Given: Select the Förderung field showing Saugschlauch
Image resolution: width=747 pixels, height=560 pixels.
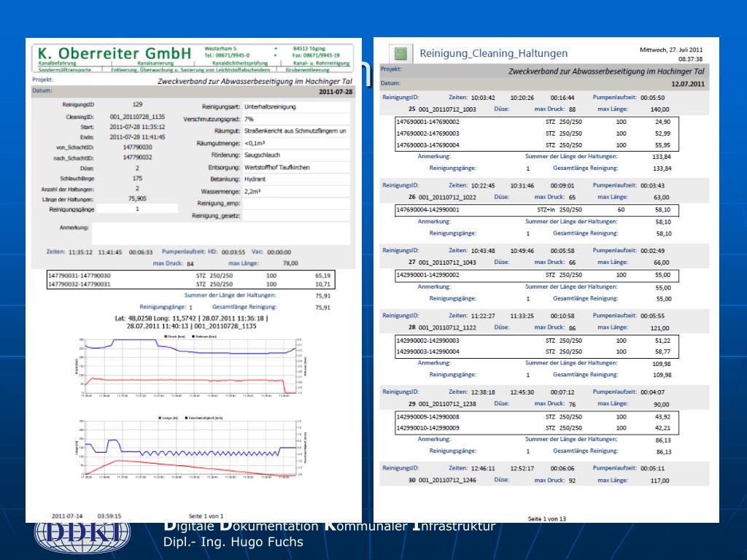Looking at the screenshot, I should [x=296, y=155].
